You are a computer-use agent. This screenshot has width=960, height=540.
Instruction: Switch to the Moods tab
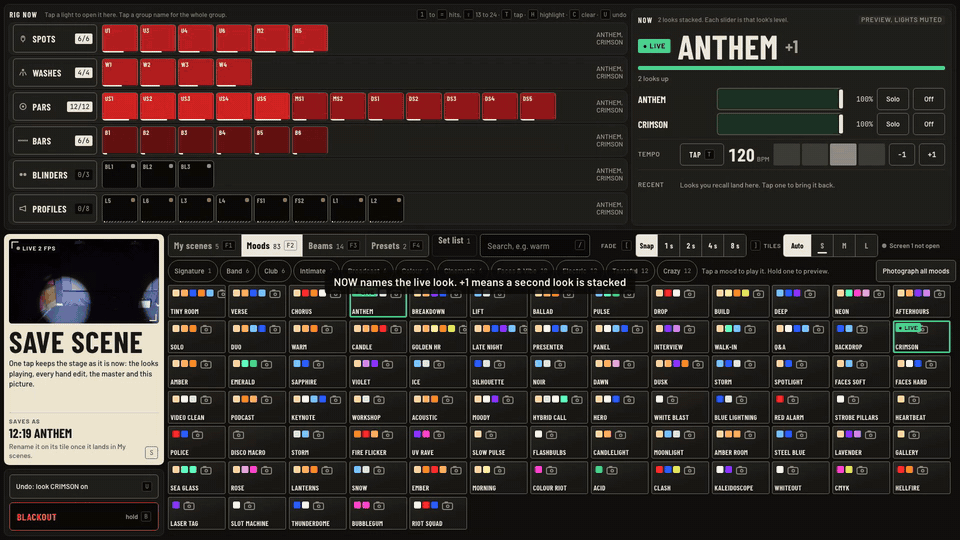271,246
